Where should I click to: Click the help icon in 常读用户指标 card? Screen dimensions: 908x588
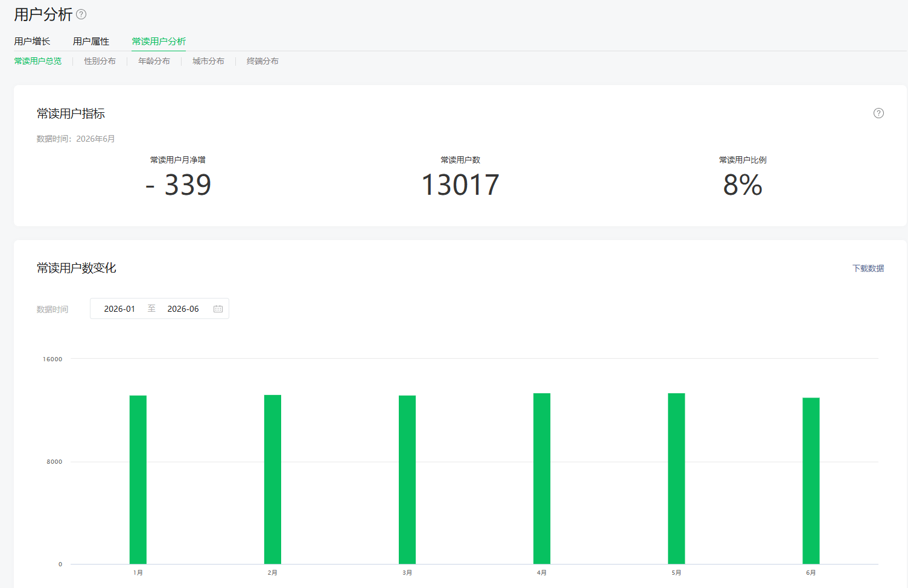pyautogui.click(x=878, y=113)
